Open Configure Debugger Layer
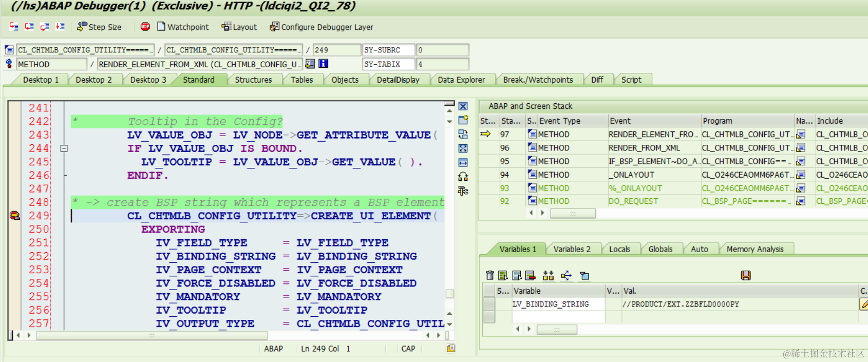The image size is (868, 362). 322,27
